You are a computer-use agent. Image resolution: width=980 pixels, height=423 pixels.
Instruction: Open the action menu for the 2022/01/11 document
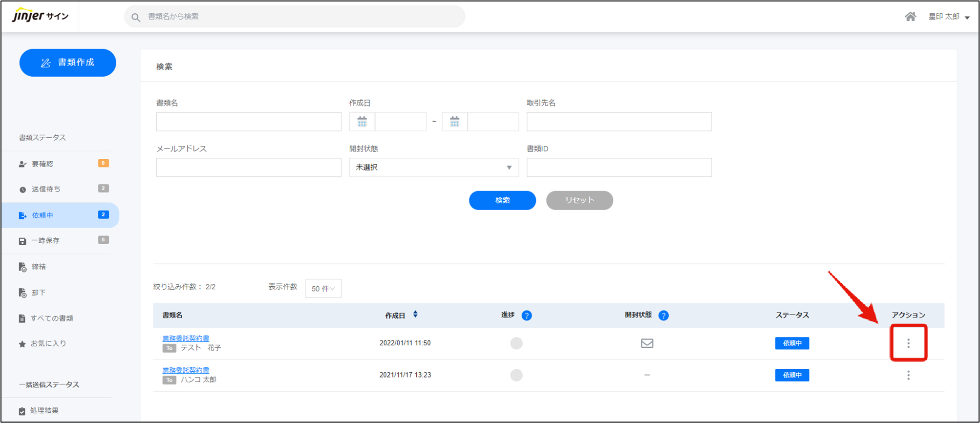[x=908, y=343]
